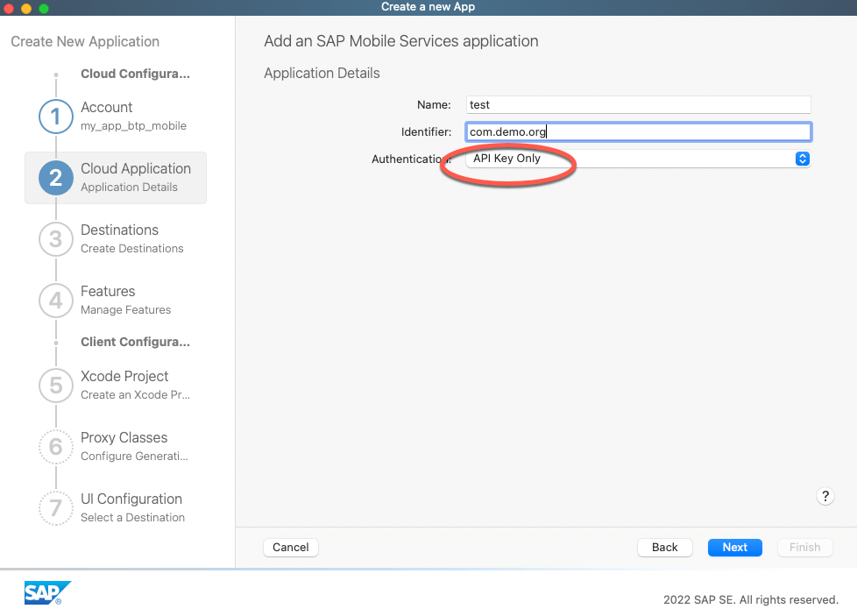
Task: Click the Add an SAP Mobile Services application heading
Action: click(x=401, y=41)
